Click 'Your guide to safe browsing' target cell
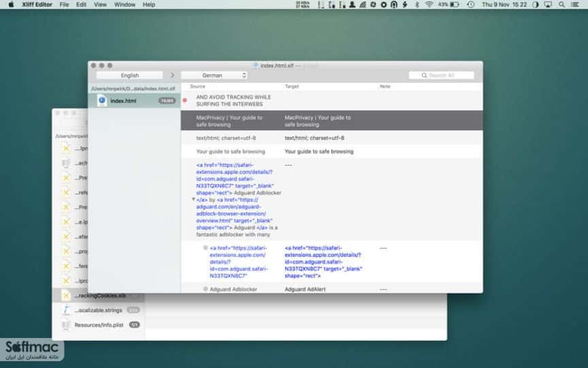Screen dimensions: 588x368 point(318,151)
